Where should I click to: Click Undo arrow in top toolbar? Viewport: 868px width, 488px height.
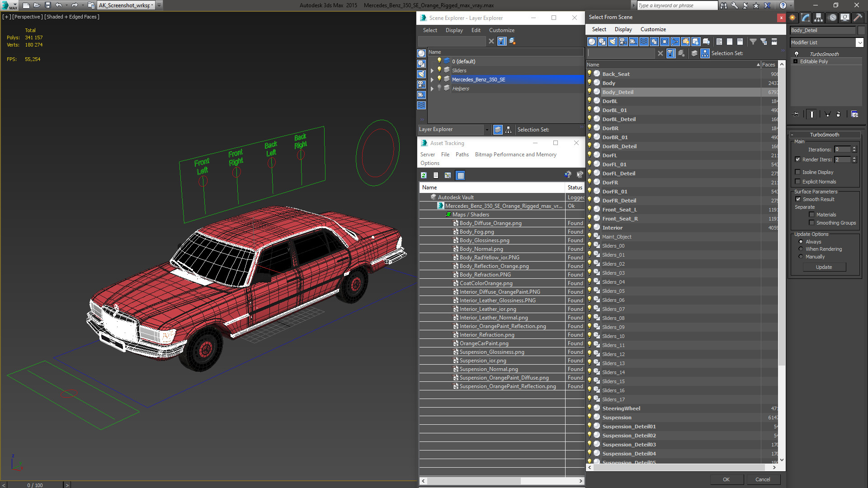click(58, 5)
